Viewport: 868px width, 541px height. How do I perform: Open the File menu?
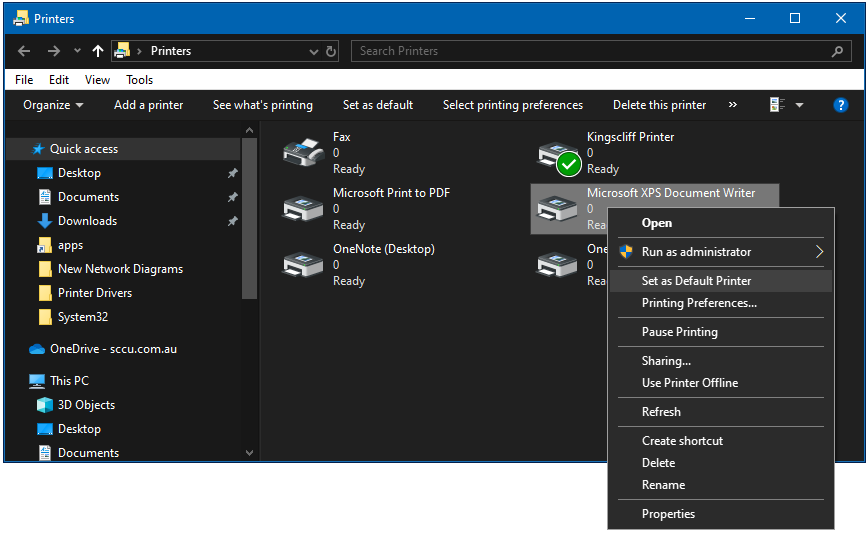point(24,80)
